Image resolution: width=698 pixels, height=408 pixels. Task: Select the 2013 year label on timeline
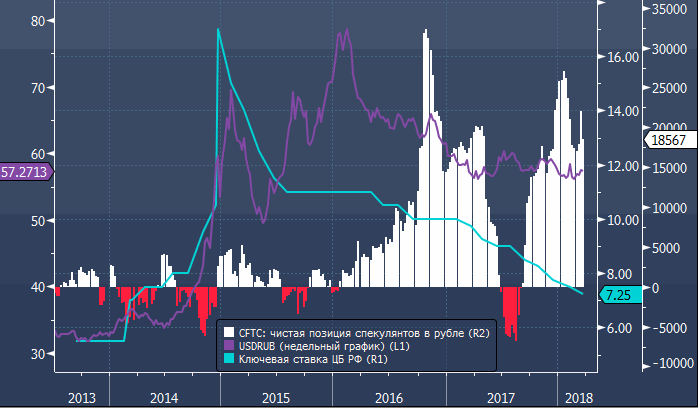(81, 397)
